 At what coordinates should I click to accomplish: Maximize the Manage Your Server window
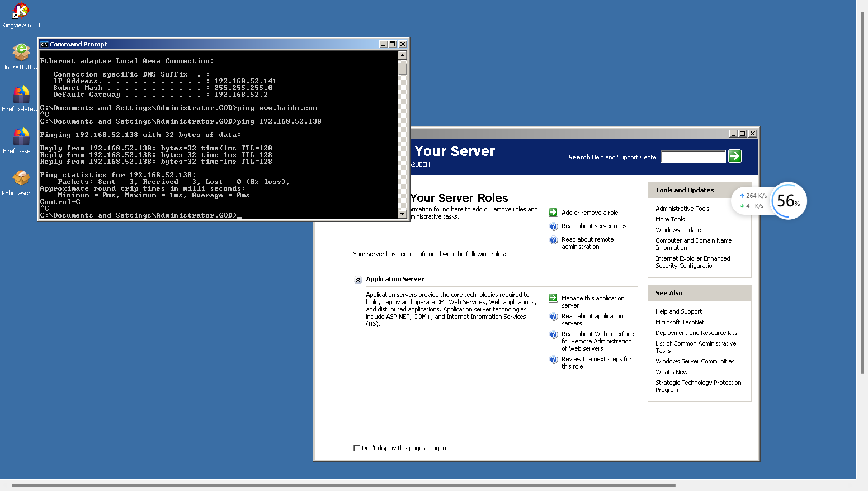(x=743, y=133)
